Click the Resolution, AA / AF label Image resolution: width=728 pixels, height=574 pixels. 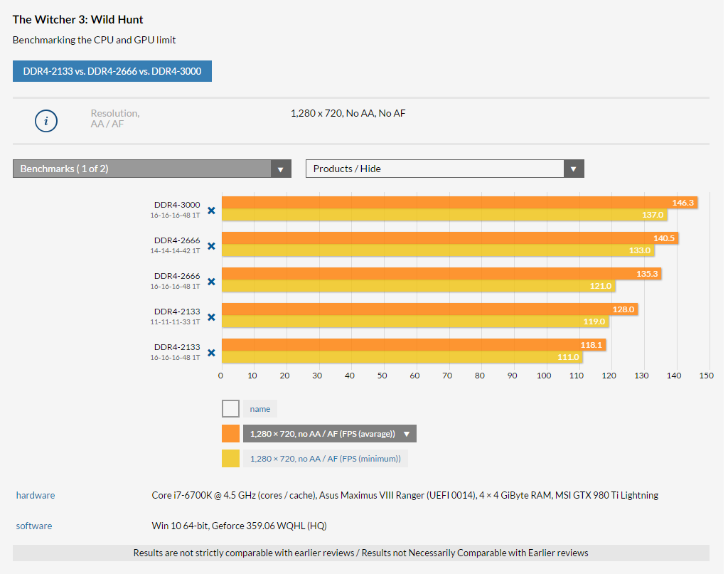[x=115, y=118]
